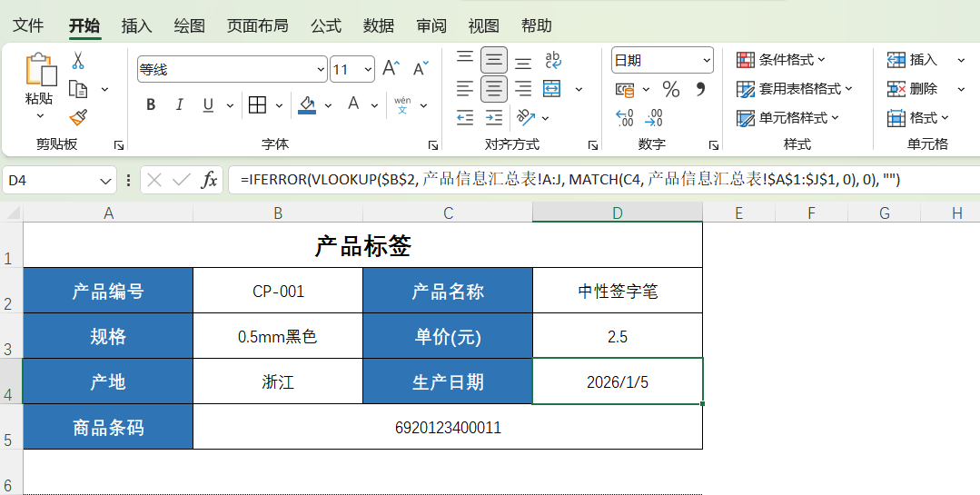Click the accounting number format icon
980x495 pixels.
coord(625,89)
